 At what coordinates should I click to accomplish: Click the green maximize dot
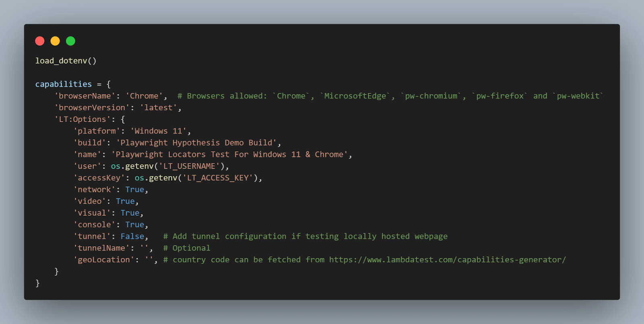[70, 41]
